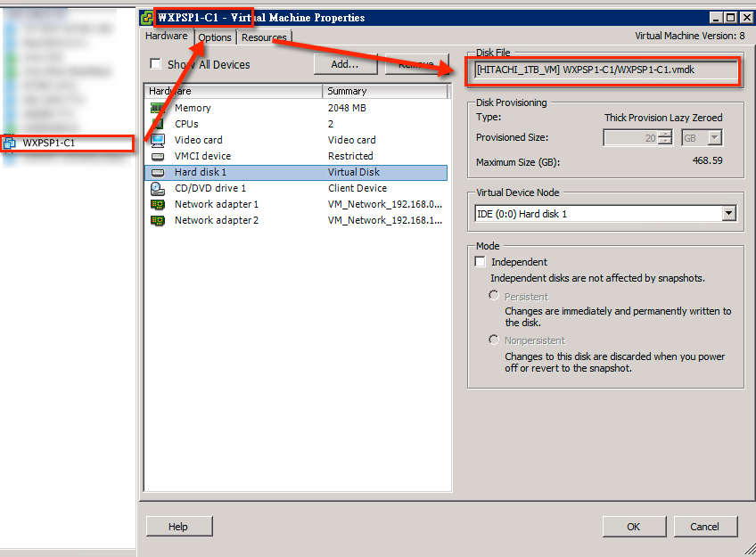Increase provisioned size with stepper arrow
The height and width of the screenshot is (557, 756).
664,134
